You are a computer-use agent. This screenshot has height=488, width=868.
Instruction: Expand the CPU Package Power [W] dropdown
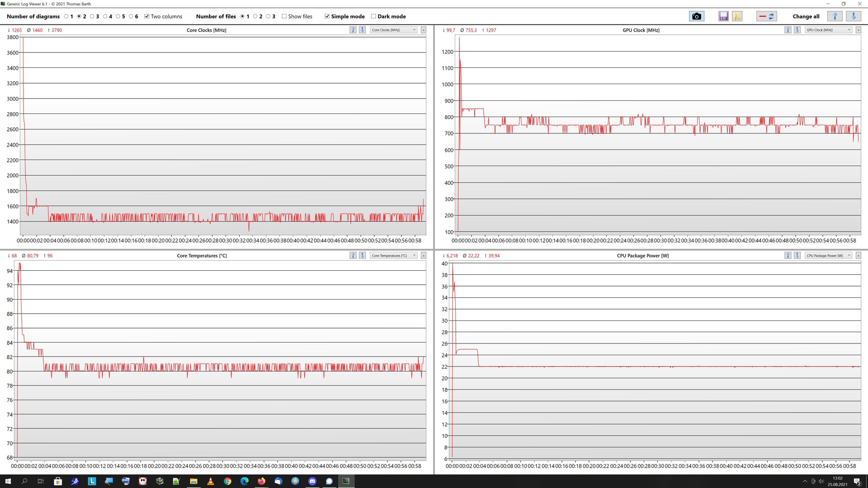click(828, 255)
